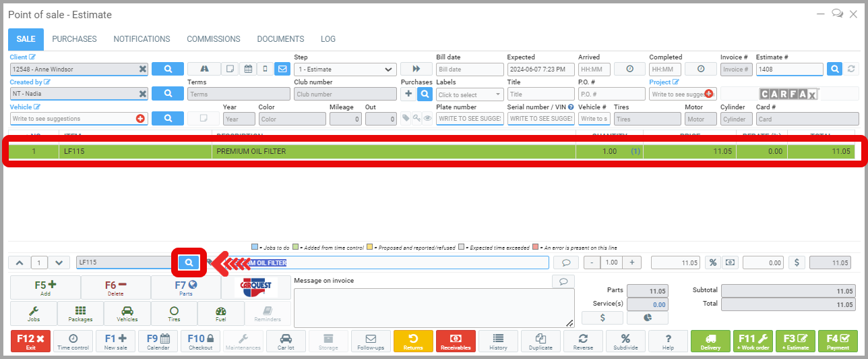Open the Car lot button
The width and height of the screenshot is (868, 359).
[x=286, y=341]
